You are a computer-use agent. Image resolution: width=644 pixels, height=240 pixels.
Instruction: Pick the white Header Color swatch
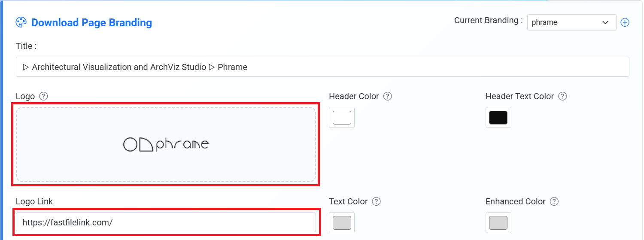[342, 118]
